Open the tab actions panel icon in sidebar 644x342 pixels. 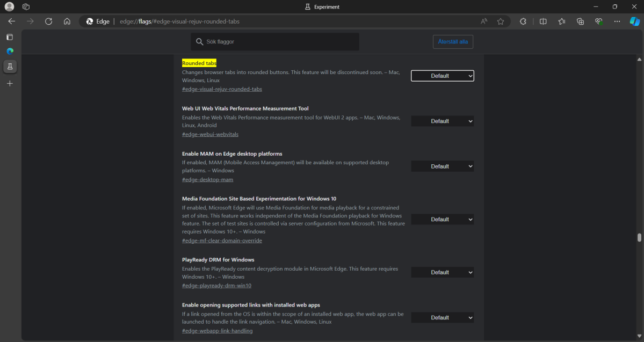pos(9,37)
